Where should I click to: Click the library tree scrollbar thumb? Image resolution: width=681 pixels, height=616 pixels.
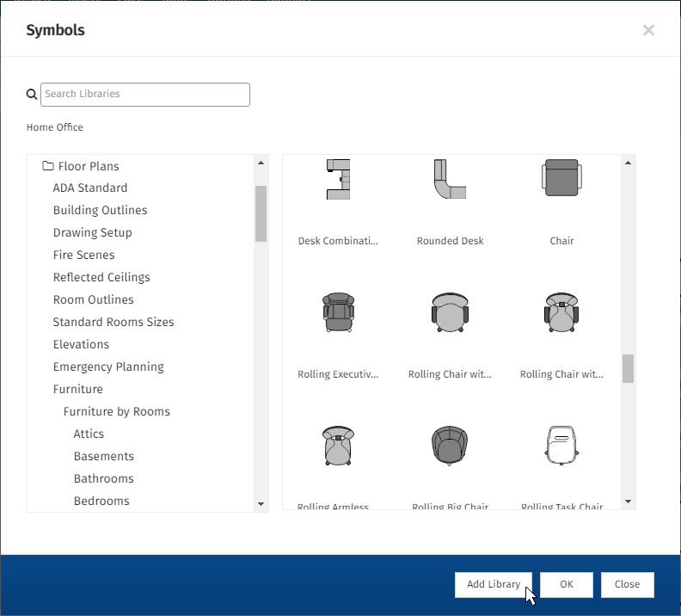click(261, 213)
